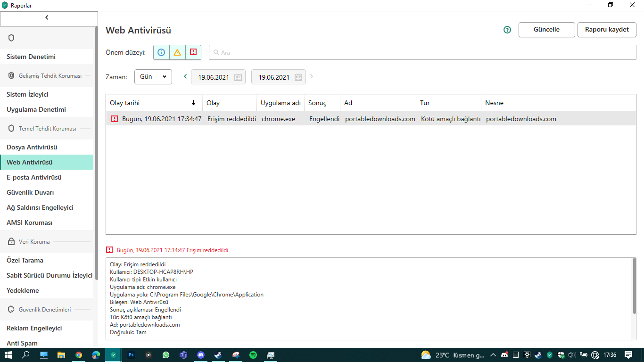Image resolution: width=644 pixels, height=362 pixels.
Task: Sort by the Uygulama adı column header
Action: [281, 103]
